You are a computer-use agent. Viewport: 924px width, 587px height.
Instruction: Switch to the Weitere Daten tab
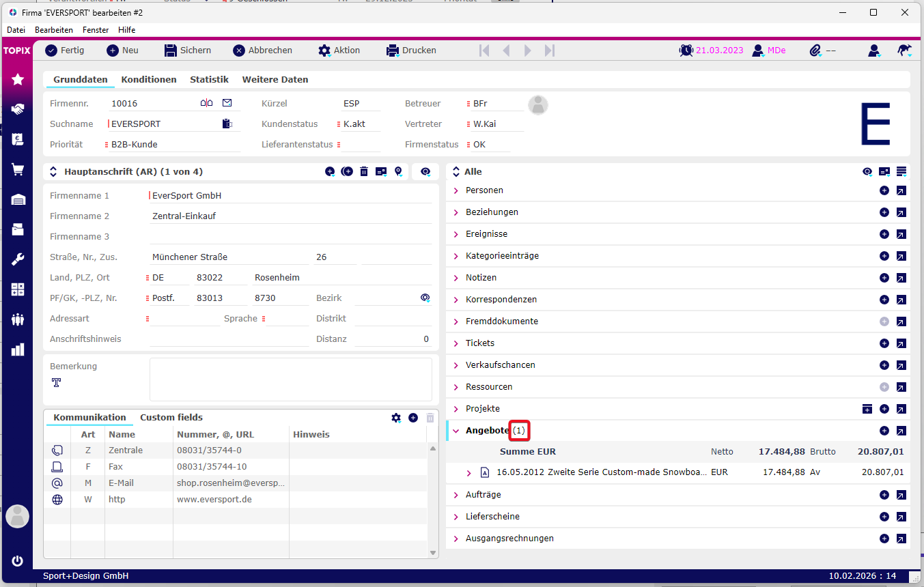[x=275, y=80]
